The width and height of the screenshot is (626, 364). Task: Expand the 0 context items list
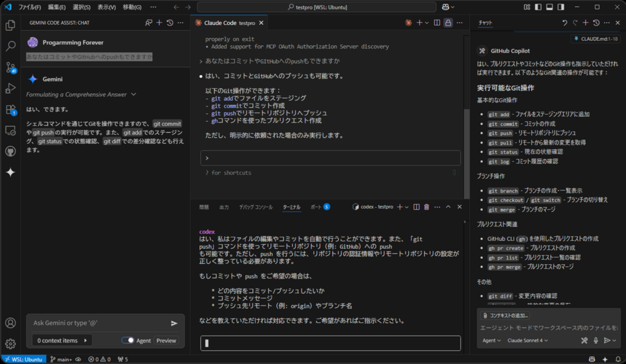(x=62, y=340)
